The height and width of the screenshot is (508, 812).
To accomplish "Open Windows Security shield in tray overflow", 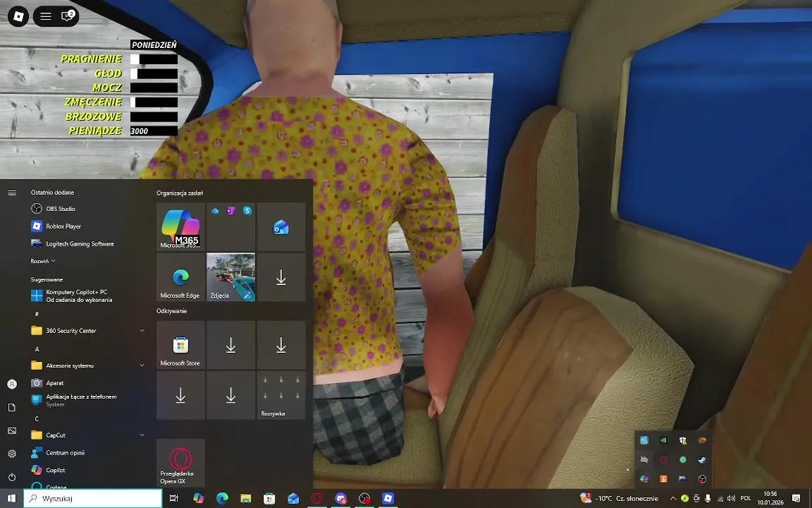I will click(683, 440).
